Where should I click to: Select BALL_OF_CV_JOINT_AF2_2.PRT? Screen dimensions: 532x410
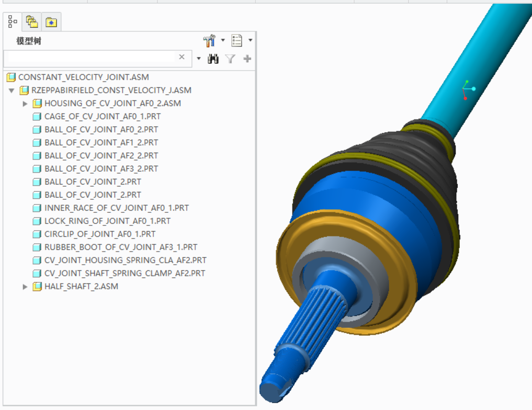[101, 156]
